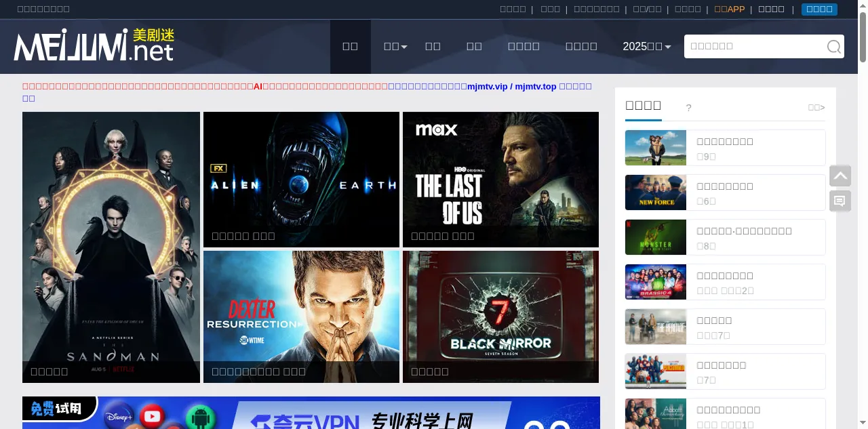Image resolution: width=868 pixels, height=429 pixels.
Task: Click the blue button in the top bar
Action: pyautogui.click(x=819, y=9)
